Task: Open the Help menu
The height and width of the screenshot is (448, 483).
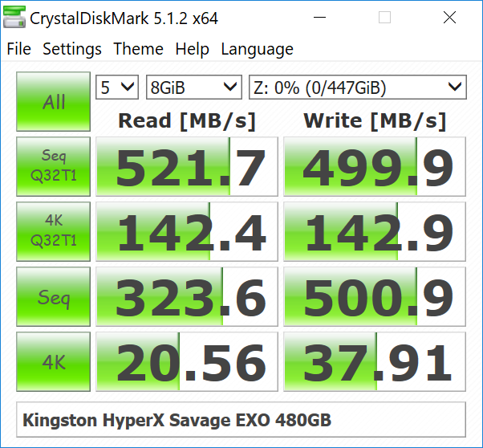Action: [193, 49]
